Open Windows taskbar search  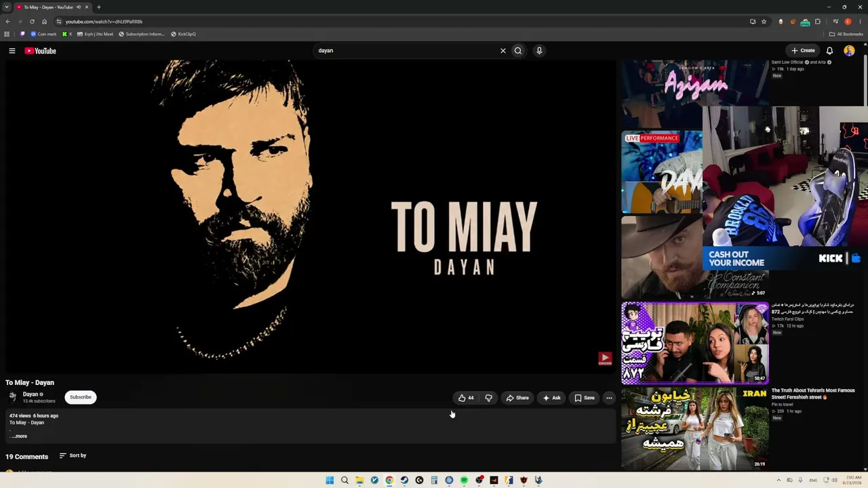pyautogui.click(x=344, y=480)
